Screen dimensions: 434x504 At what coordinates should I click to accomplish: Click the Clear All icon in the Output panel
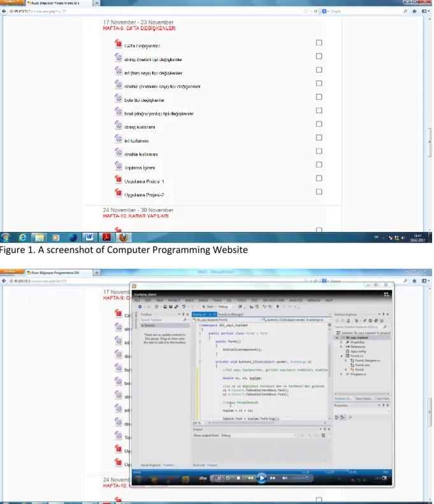click(x=323, y=435)
